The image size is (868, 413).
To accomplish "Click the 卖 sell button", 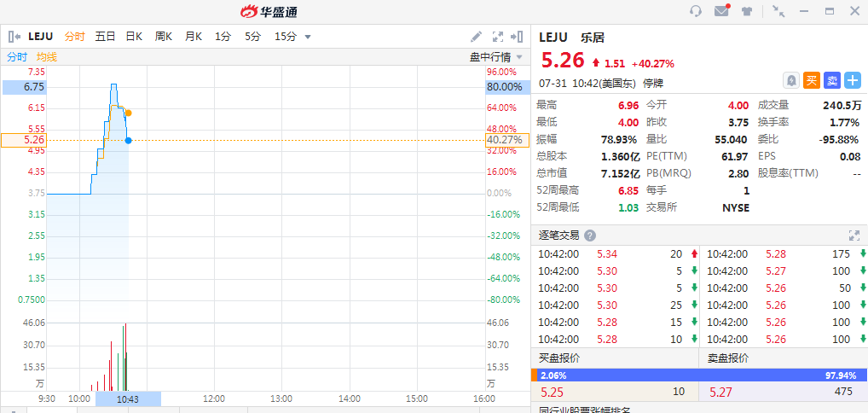I will point(832,80).
